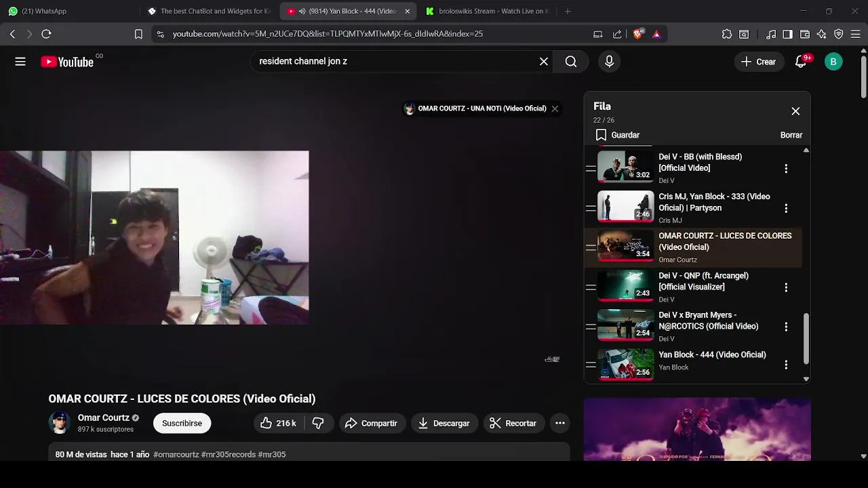This screenshot has width=868, height=488.
Task: Dismiss the UNA NOTi video suggestion card
Action: 555,108
